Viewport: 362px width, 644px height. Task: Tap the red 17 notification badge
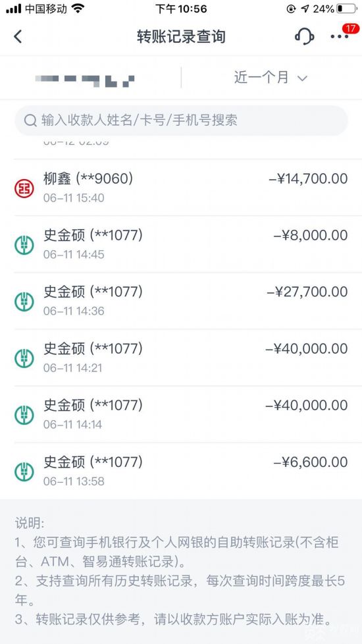[351, 29]
